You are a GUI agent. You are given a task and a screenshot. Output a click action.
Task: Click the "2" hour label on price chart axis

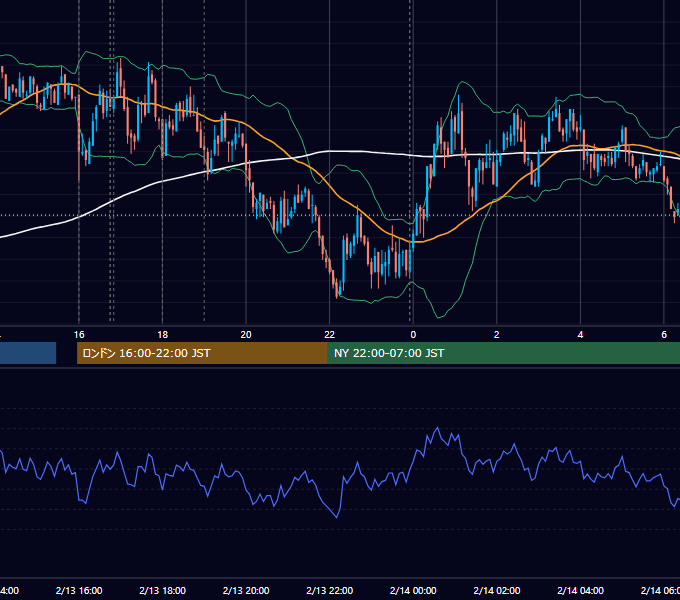pyautogui.click(x=497, y=335)
